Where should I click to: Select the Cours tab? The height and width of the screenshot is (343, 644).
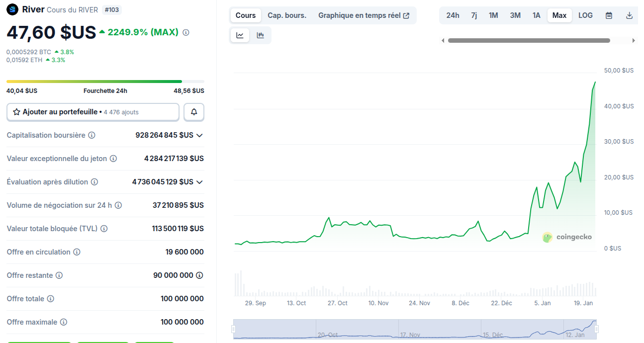tap(246, 15)
